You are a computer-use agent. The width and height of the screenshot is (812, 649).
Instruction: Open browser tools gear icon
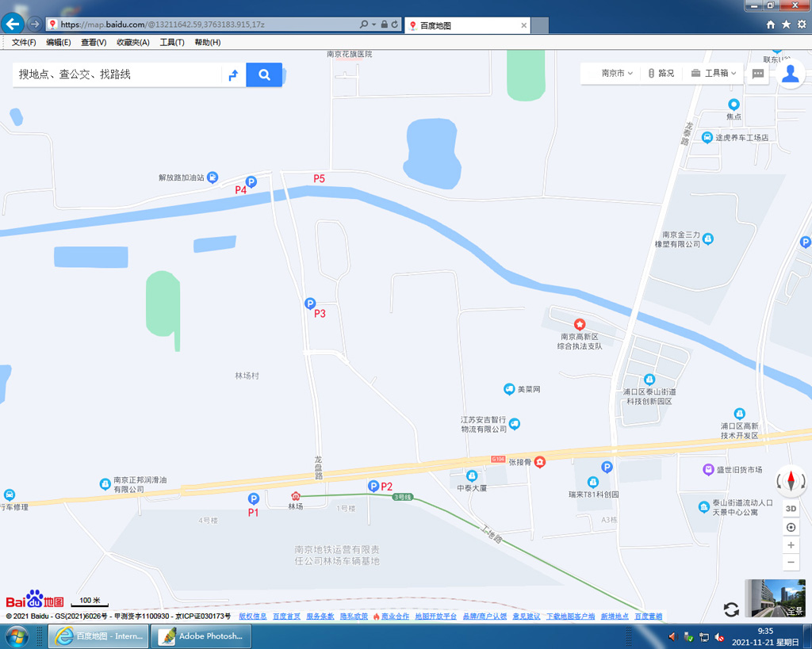click(x=802, y=25)
